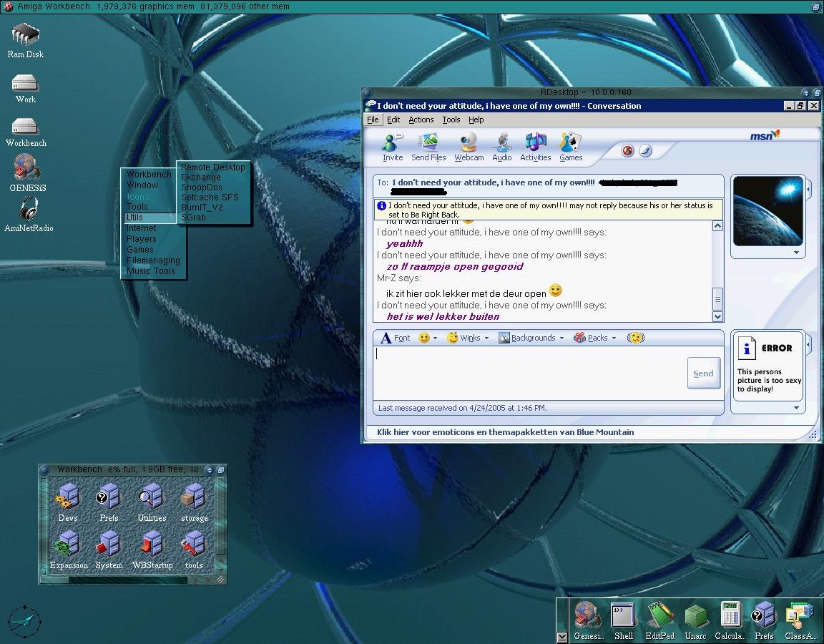The width and height of the screenshot is (824, 644).
Task: Launch the GENESiS desktop icon
Action: 27,173
